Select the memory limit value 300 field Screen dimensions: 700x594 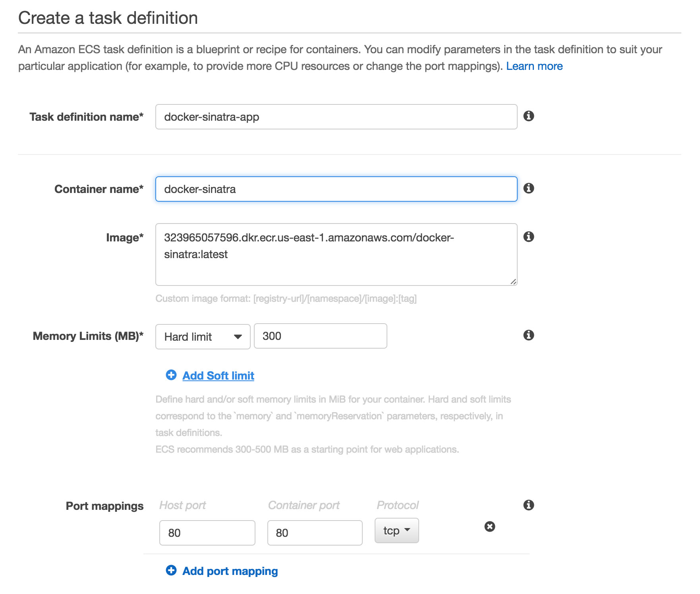[320, 336]
